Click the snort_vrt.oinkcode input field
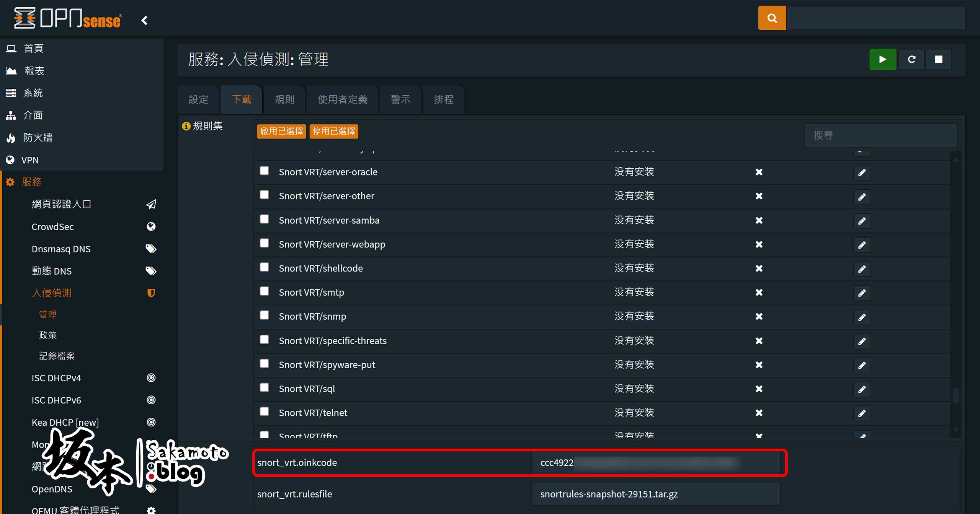 point(655,463)
